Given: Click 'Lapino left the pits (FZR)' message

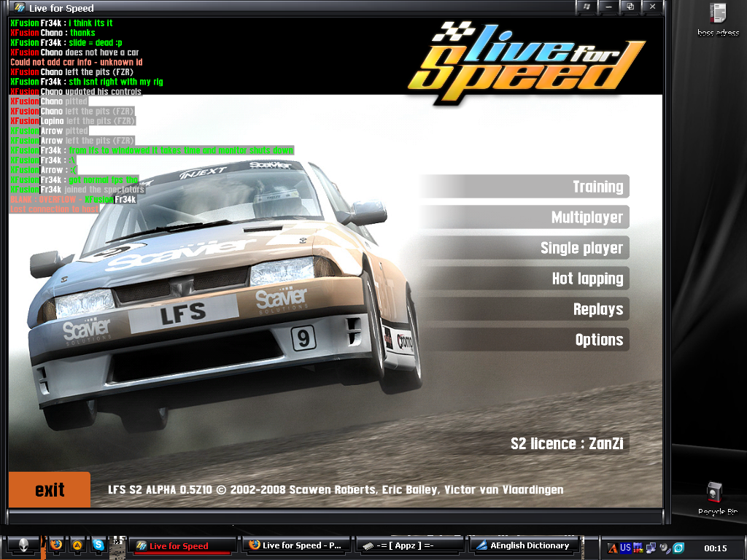Looking at the screenshot, I should [72, 121].
